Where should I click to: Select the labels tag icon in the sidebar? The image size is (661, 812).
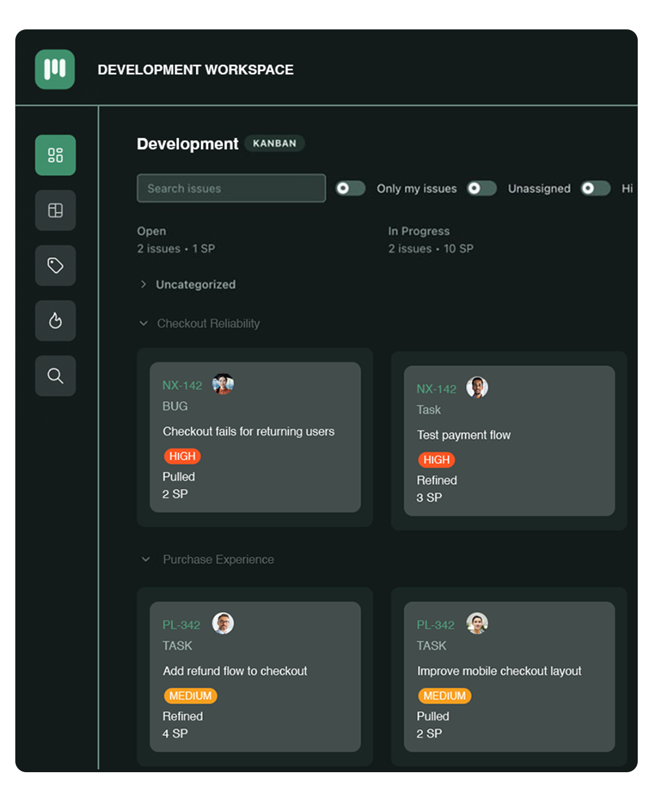(55, 266)
